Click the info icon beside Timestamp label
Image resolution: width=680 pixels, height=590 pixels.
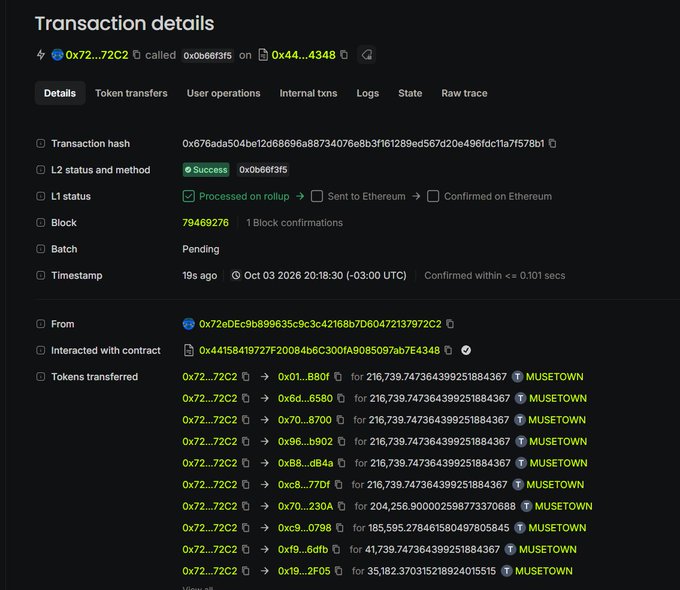tap(40, 275)
